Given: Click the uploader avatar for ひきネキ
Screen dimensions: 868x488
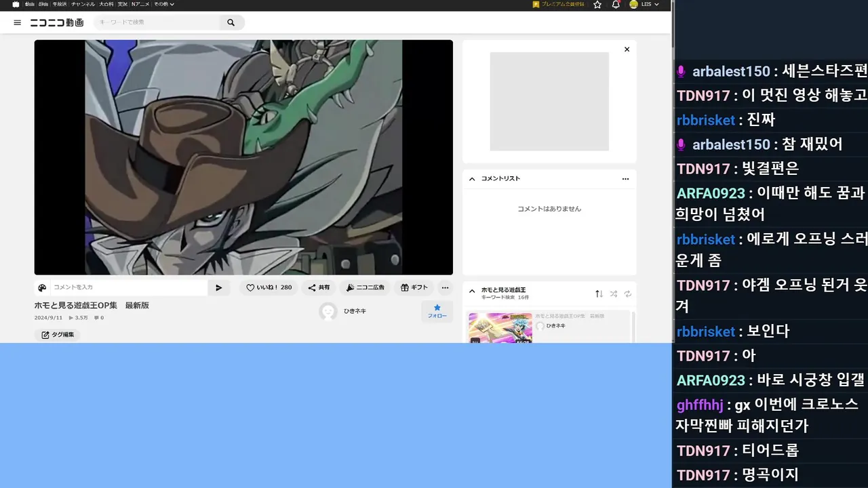Looking at the screenshot, I should [x=328, y=311].
